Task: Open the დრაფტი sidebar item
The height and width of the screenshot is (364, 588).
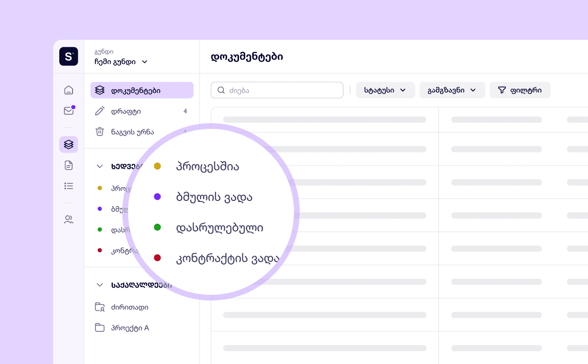Action: pos(142,111)
